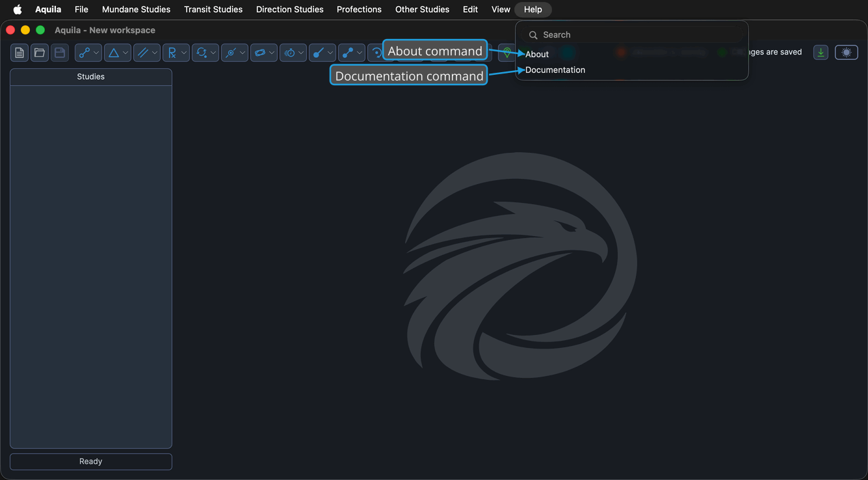Click the save floppy disk icon

60,53
